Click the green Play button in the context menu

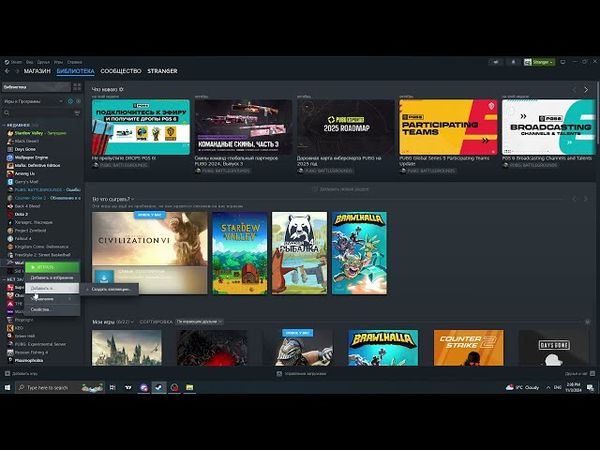(52, 267)
